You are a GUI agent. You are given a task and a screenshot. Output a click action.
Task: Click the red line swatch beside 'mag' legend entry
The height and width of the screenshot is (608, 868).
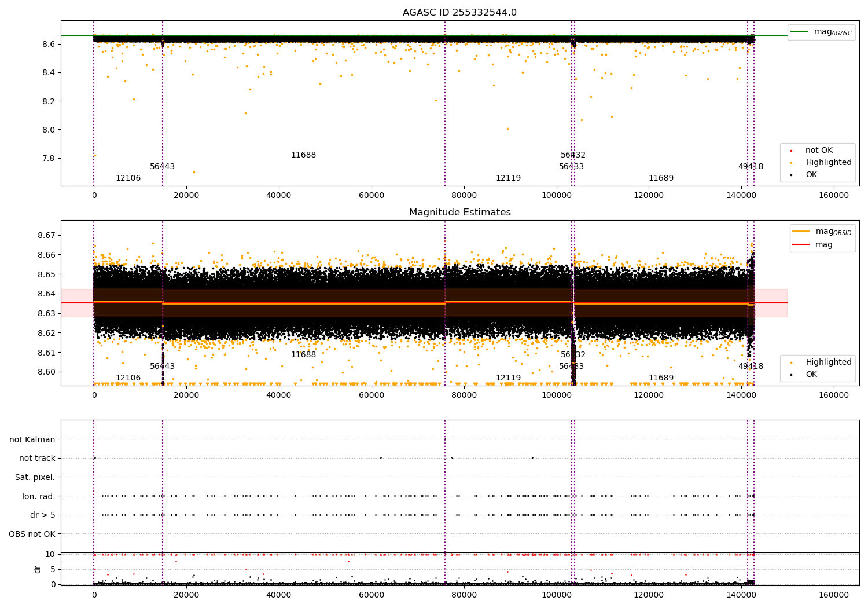click(x=801, y=245)
